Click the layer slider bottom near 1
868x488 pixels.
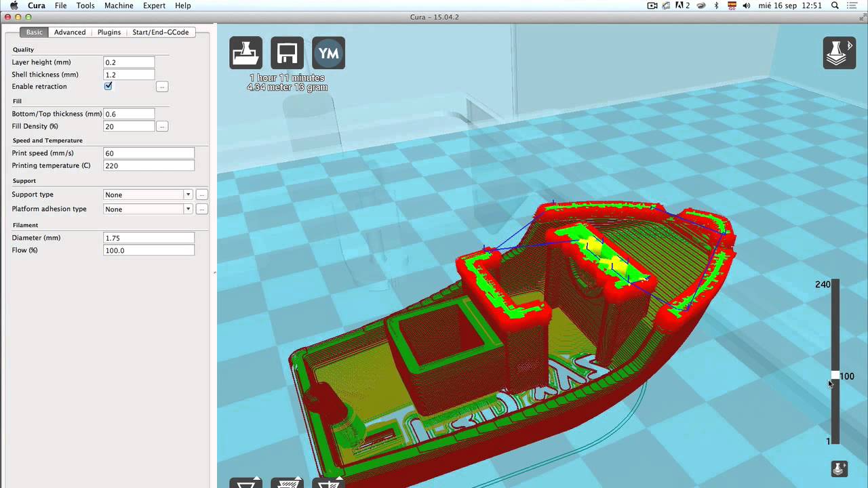pyautogui.click(x=835, y=441)
